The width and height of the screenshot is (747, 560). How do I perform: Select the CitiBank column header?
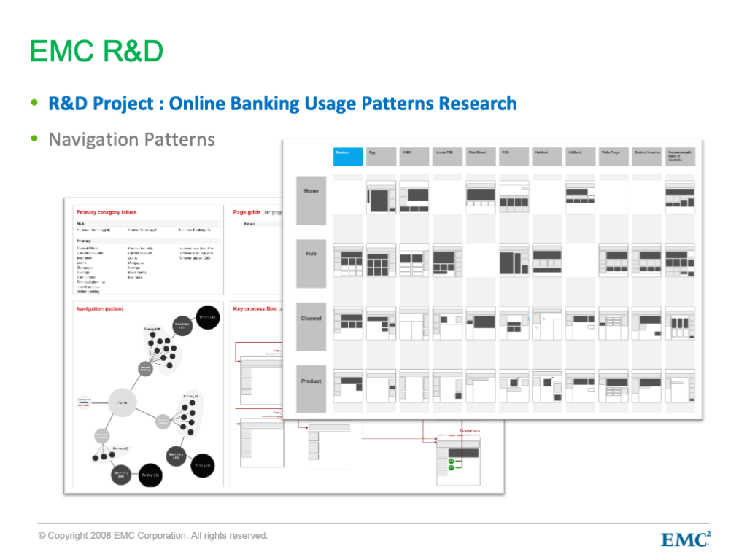[x=580, y=157]
